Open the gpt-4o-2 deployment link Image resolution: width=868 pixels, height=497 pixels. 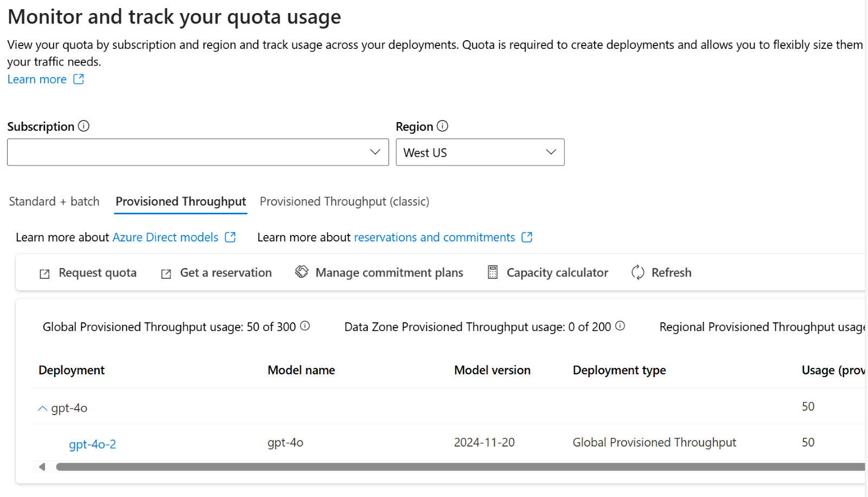[92, 444]
